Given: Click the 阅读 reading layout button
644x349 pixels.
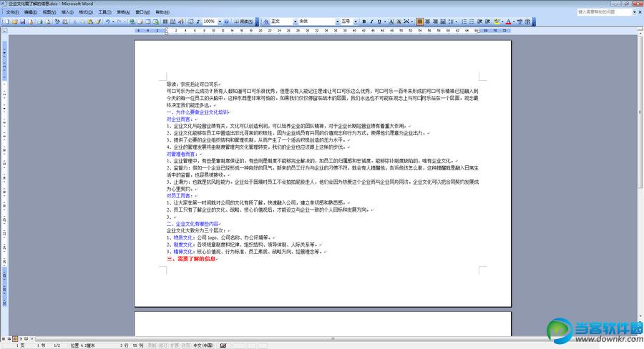Looking at the screenshot, I should 244,21.
